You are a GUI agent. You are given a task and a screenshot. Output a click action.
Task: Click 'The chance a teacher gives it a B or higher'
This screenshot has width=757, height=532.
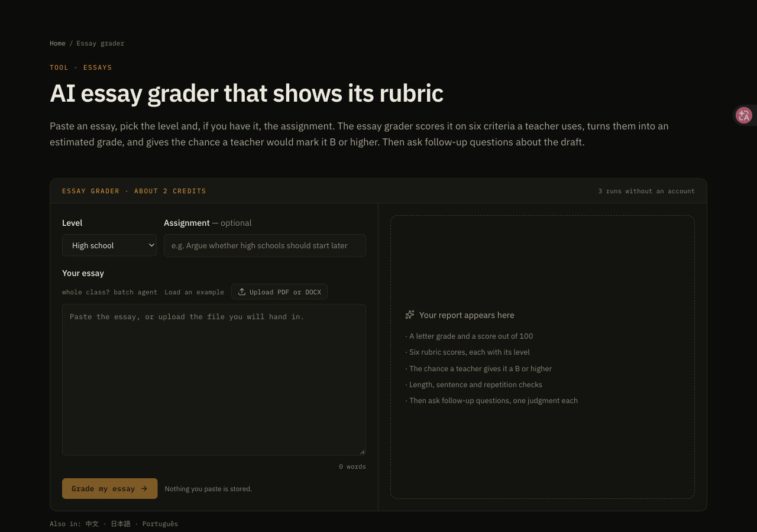click(479, 369)
